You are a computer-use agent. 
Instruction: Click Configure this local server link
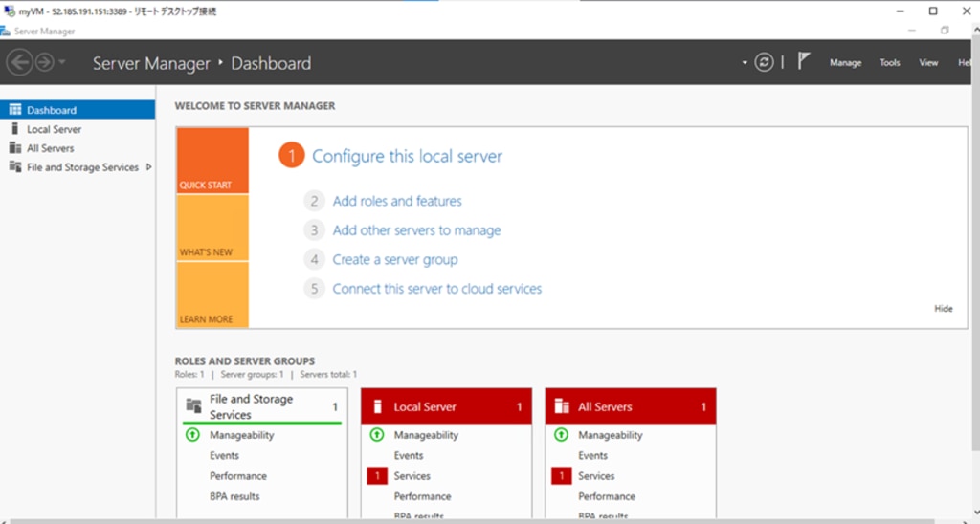point(407,156)
